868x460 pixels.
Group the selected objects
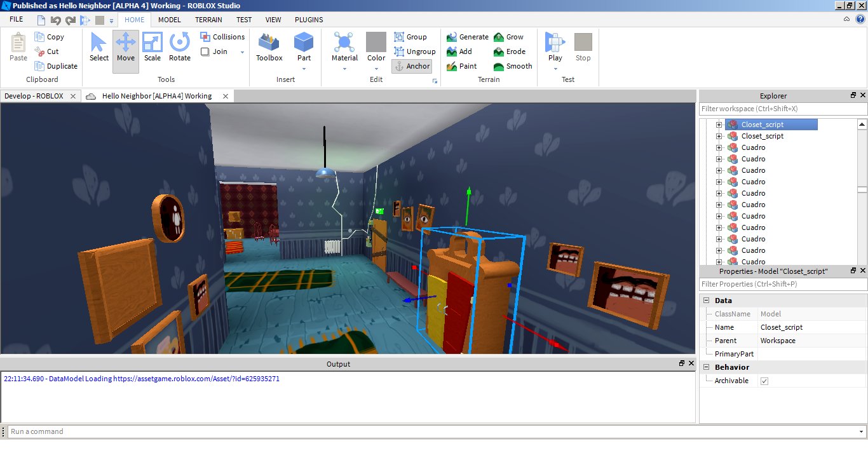(410, 37)
